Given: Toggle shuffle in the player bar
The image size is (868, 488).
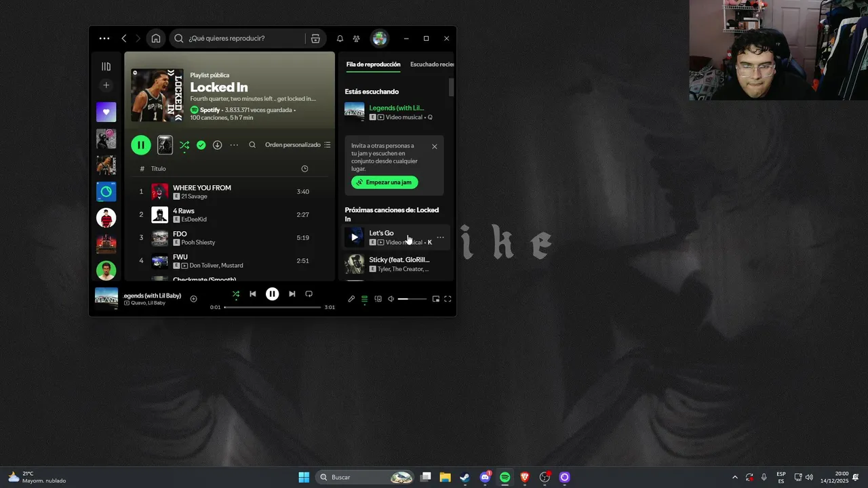Looking at the screenshot, I should coord(236,294).
